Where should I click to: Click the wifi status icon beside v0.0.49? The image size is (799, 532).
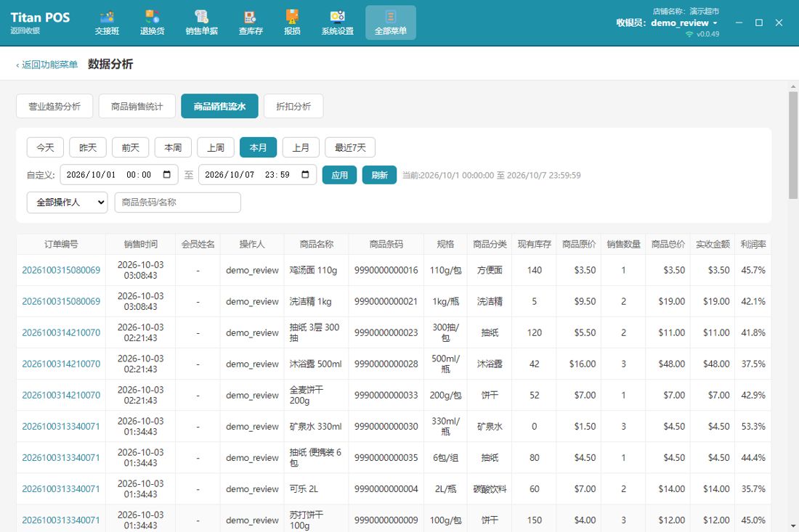point(689,34)
